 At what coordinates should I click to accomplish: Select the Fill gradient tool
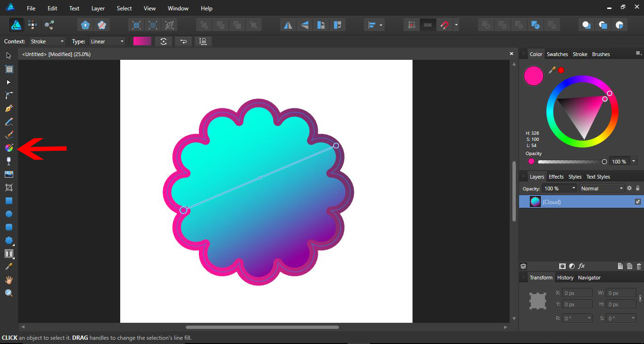8,147
